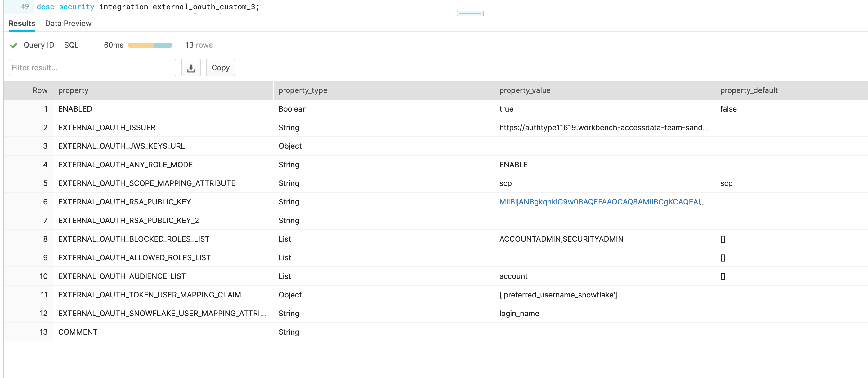The width and height of the screenshot is (868, 378).
Task: Select the ENABLED property cell
Action: point(163,109)
